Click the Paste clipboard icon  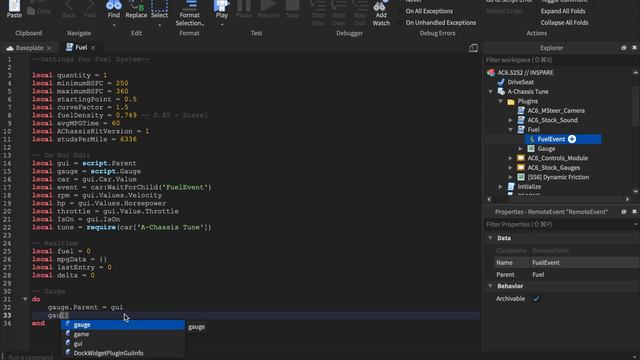pos(14,6)
